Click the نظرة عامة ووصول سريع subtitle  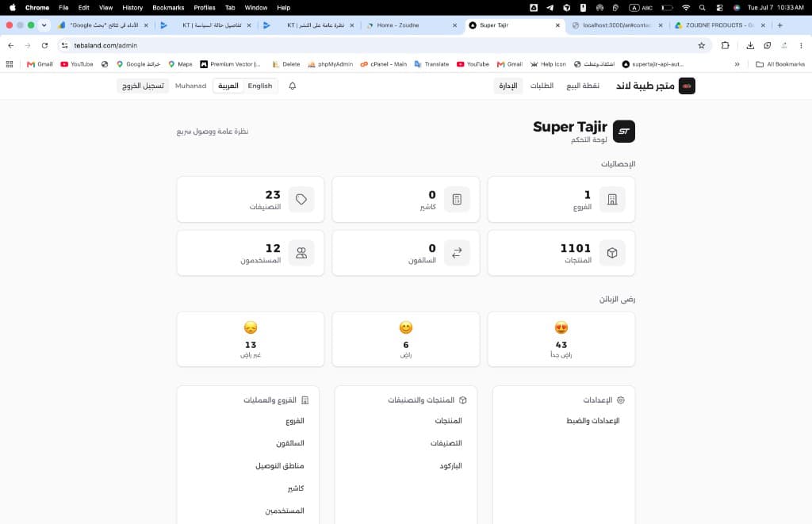click(x=213, y=132)
